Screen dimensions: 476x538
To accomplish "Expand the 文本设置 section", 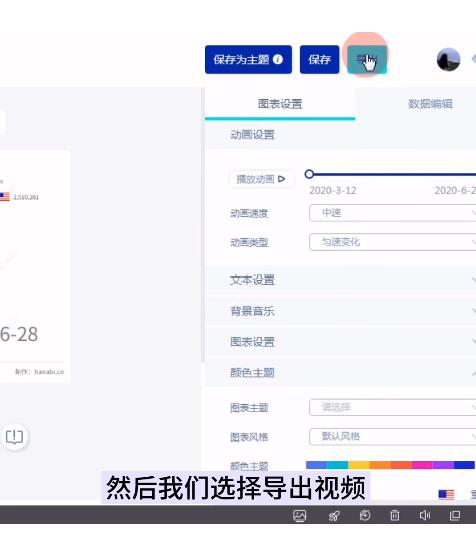I will 340,280.
